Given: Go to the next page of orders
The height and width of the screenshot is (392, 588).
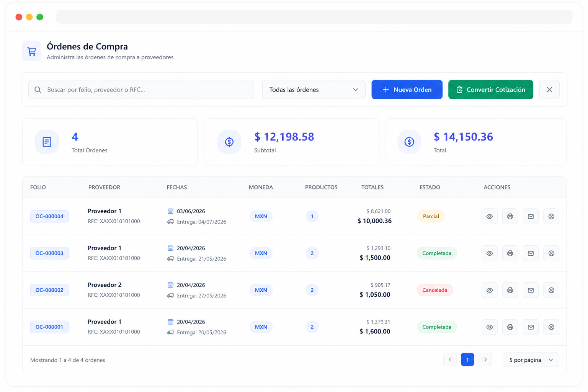Looking at the screenshot, I should click(485, 360).
